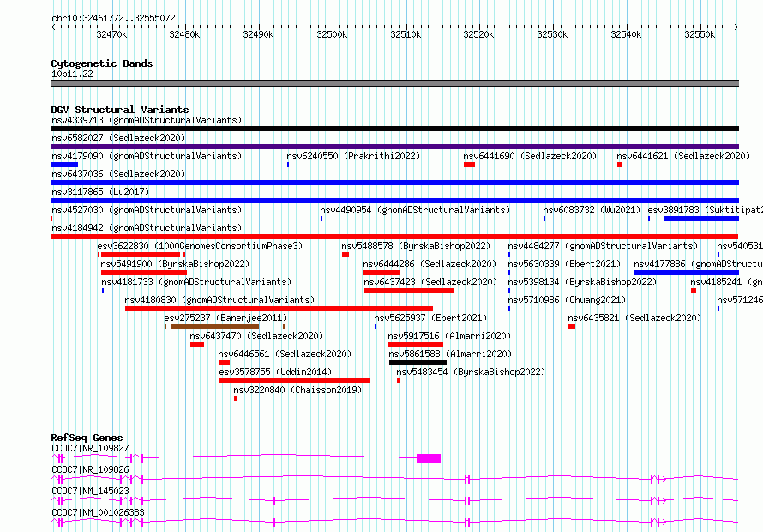
Task: Open nsv5917516 (Almarri2020) label
Action: pyautogui.click(x=449, y=336)
